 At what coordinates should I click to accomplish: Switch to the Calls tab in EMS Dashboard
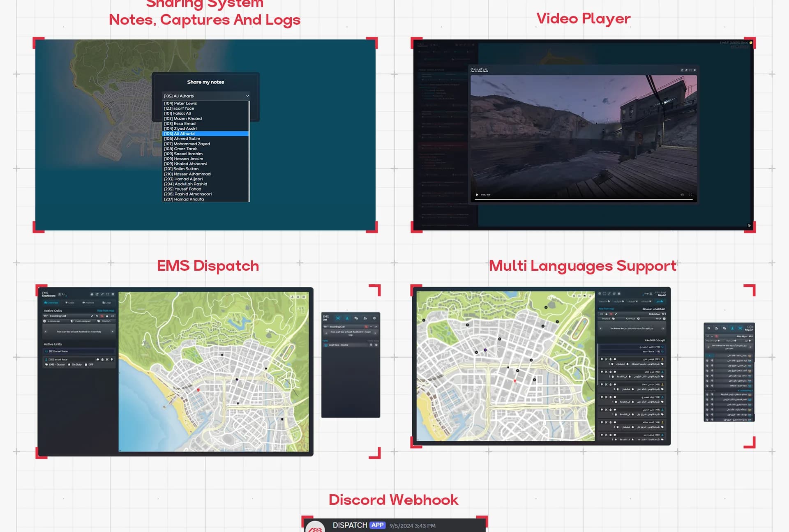(x=70, y=303)
